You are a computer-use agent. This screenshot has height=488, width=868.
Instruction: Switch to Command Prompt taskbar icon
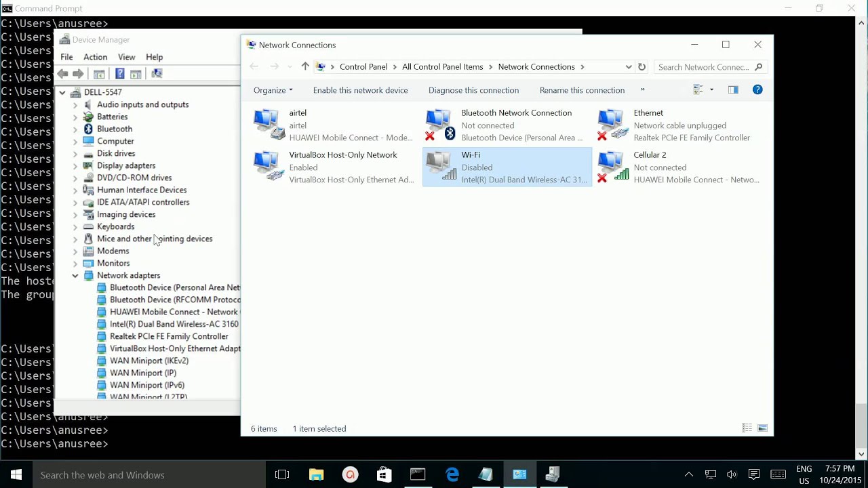tap(418, 474)
